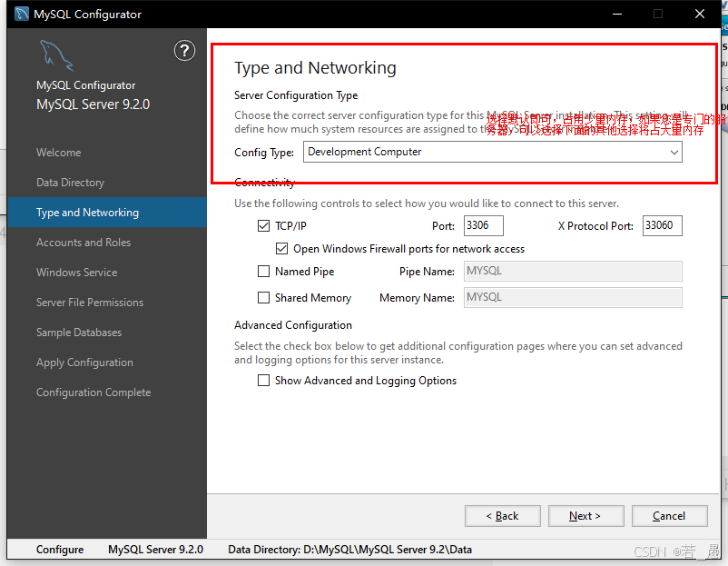This screenshot has height=566, width=728.
Task: Check Show Advanced and Logging Options
Action: (x=264, y=381)
